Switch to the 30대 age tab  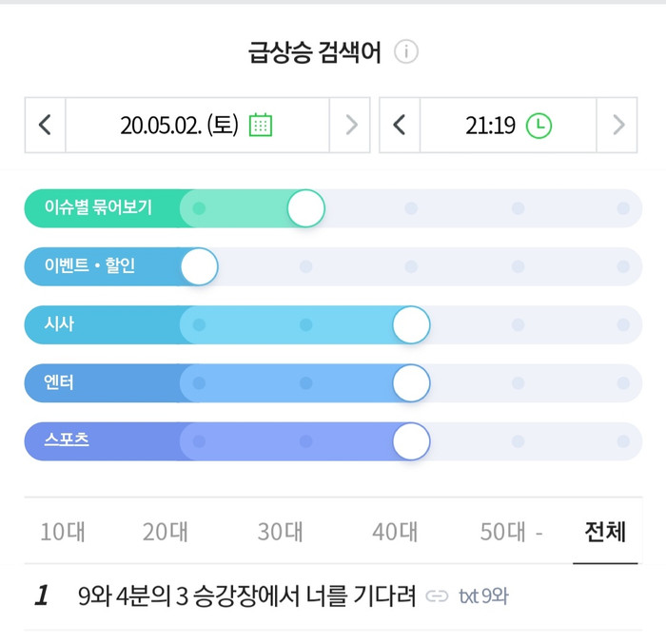(281, 532)
